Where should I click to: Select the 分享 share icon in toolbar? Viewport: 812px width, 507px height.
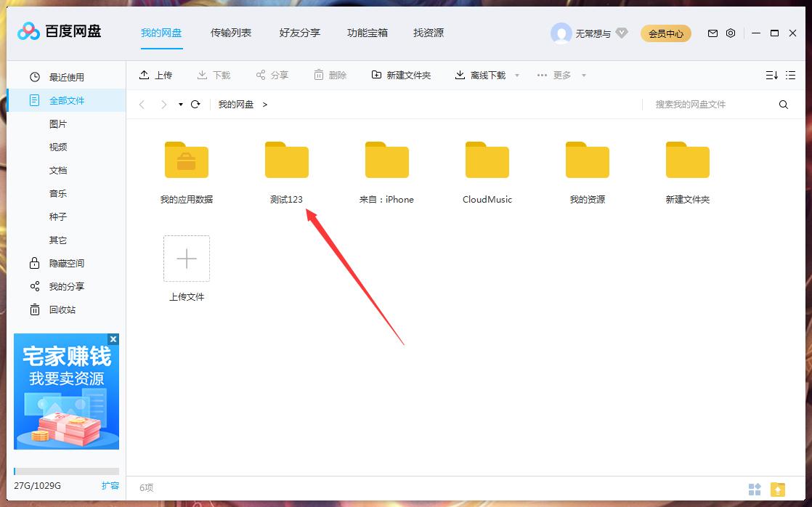(x=259, y=75)
